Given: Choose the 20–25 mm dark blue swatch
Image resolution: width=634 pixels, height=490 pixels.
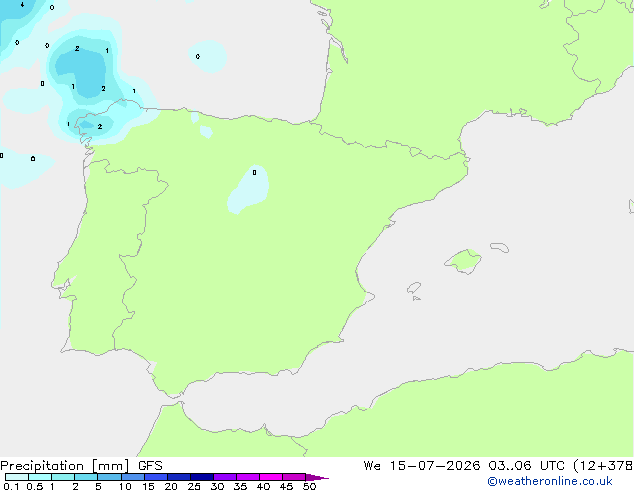Looking at the screenshot, I should [x=179, y=477].
